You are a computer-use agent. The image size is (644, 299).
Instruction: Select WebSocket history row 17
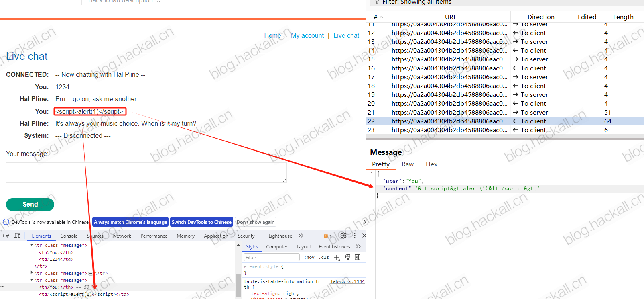[505, 77]
